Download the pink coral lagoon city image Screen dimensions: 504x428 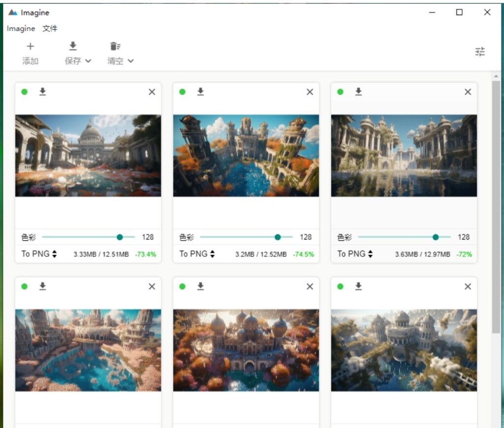(x=42, y=286)
